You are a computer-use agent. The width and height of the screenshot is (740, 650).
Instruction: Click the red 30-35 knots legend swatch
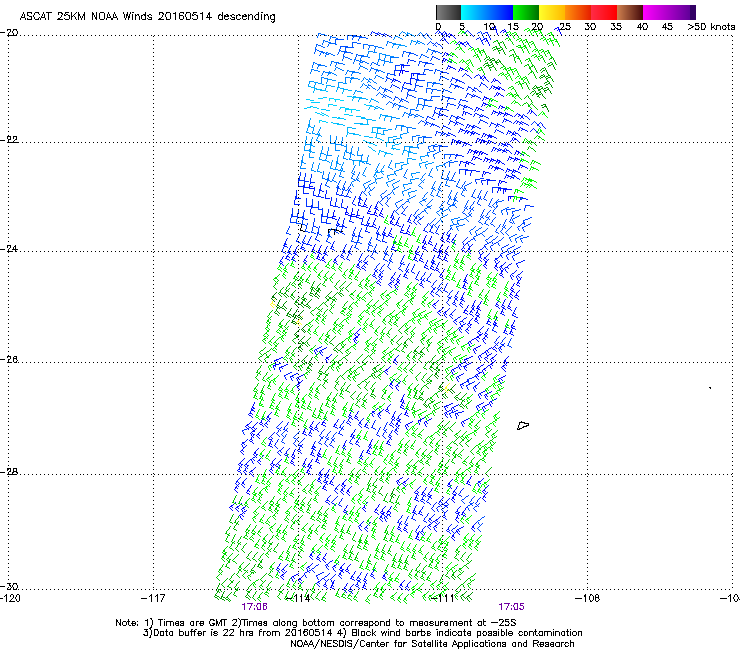point(604,12)
